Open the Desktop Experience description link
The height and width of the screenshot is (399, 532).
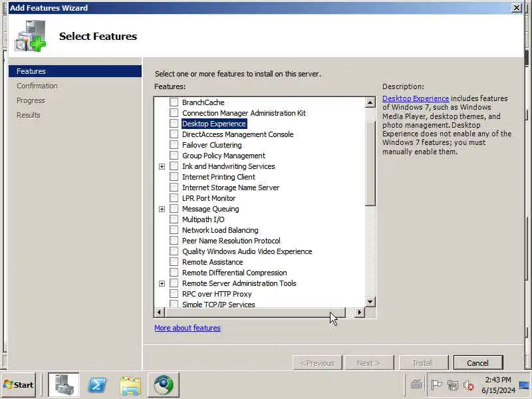[416, 98]
